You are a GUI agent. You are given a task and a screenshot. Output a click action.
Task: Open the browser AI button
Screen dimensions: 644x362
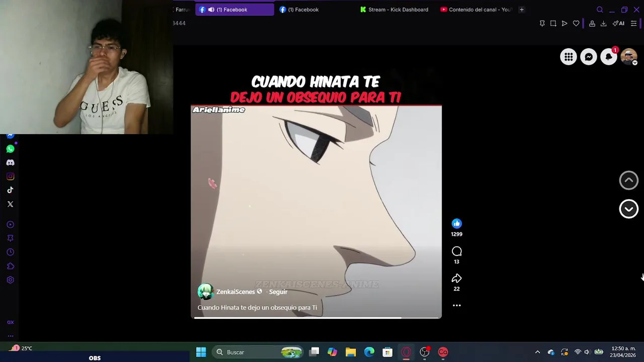point(618,24)
